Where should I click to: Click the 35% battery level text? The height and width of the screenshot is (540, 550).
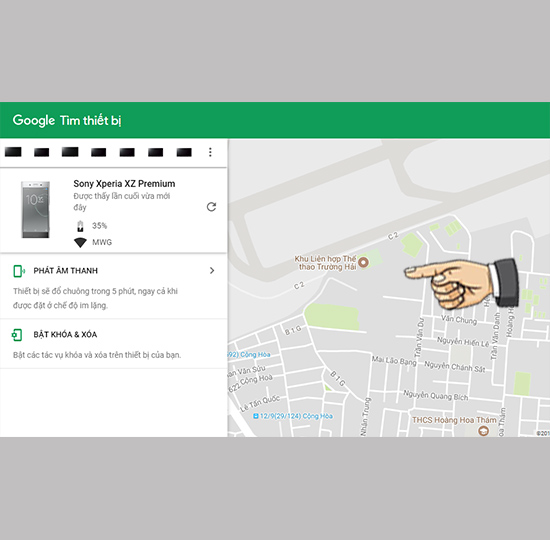(x=100, y=226)
